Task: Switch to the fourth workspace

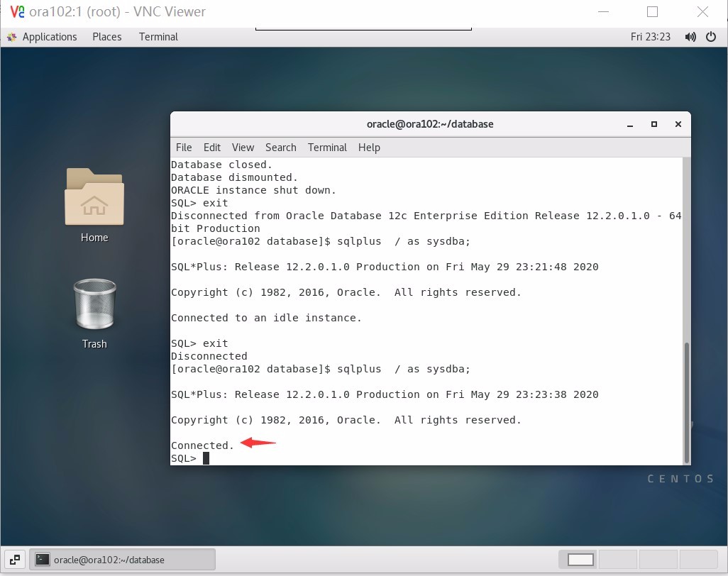Action: 699,560
